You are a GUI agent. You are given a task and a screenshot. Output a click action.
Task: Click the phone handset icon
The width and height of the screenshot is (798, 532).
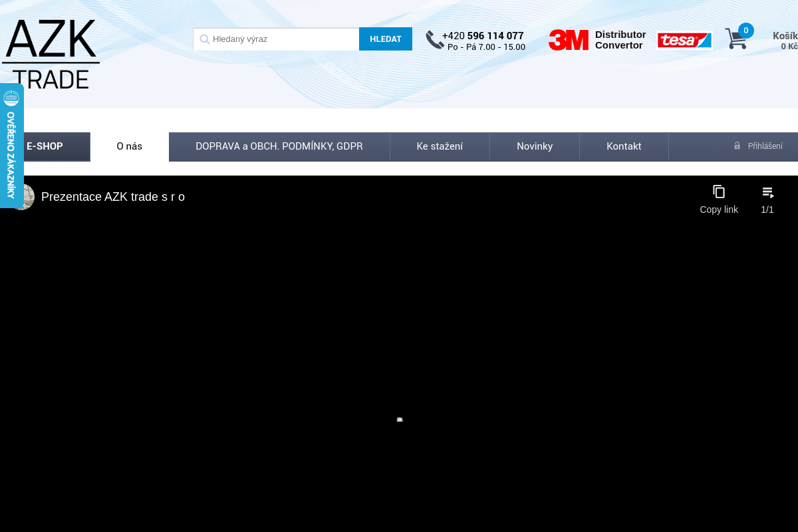click(x=434, y=40)
